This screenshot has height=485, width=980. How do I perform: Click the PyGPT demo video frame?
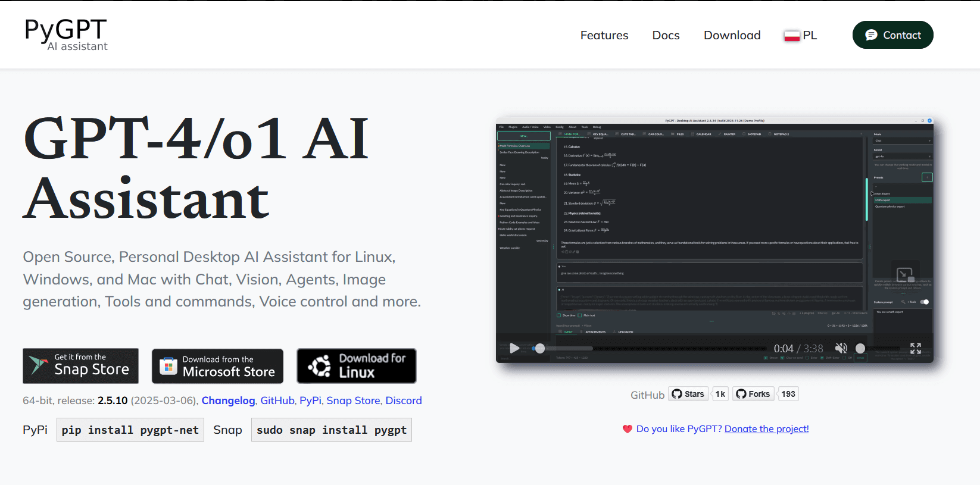click(714, 240)
